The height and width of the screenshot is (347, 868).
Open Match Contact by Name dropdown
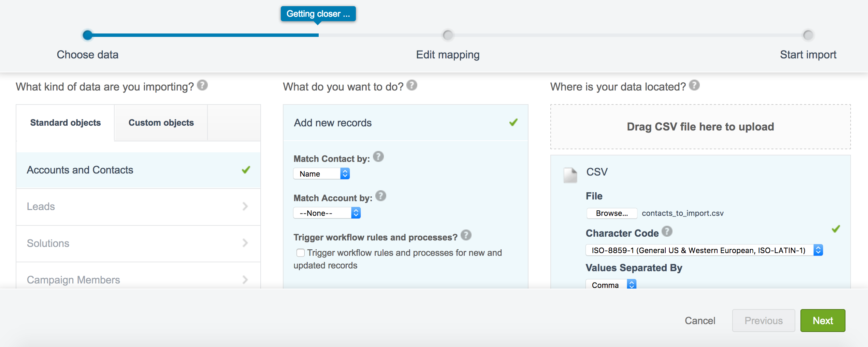321,174
